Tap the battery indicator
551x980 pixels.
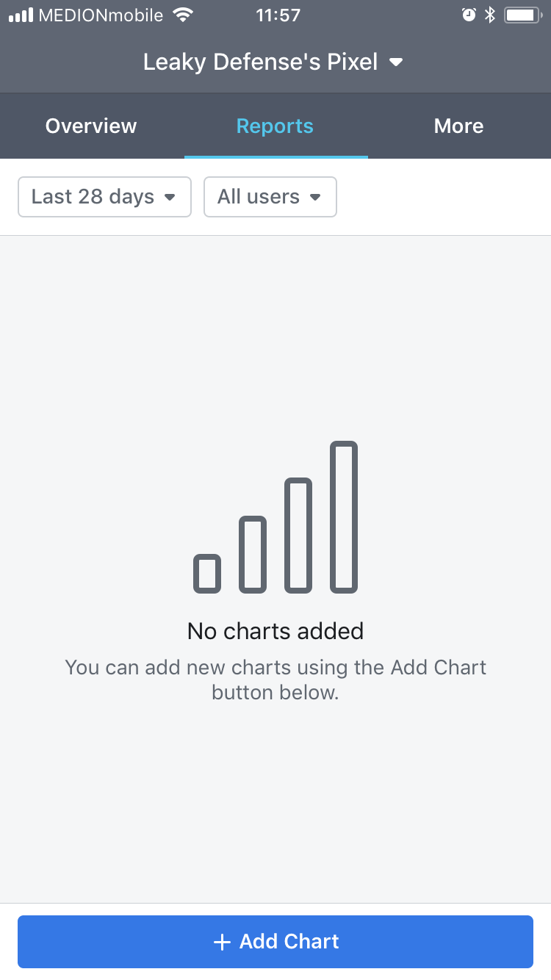tap(520, 14)
